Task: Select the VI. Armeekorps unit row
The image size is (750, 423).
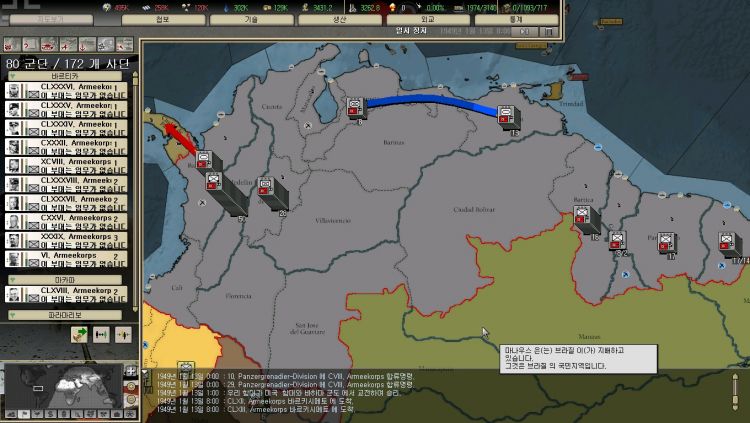Action: pyautogui.click(x=66, y=259)
